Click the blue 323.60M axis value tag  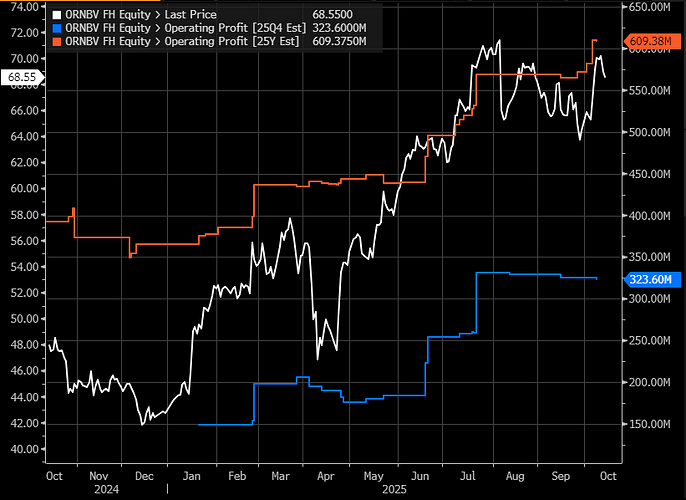(649, 281)
